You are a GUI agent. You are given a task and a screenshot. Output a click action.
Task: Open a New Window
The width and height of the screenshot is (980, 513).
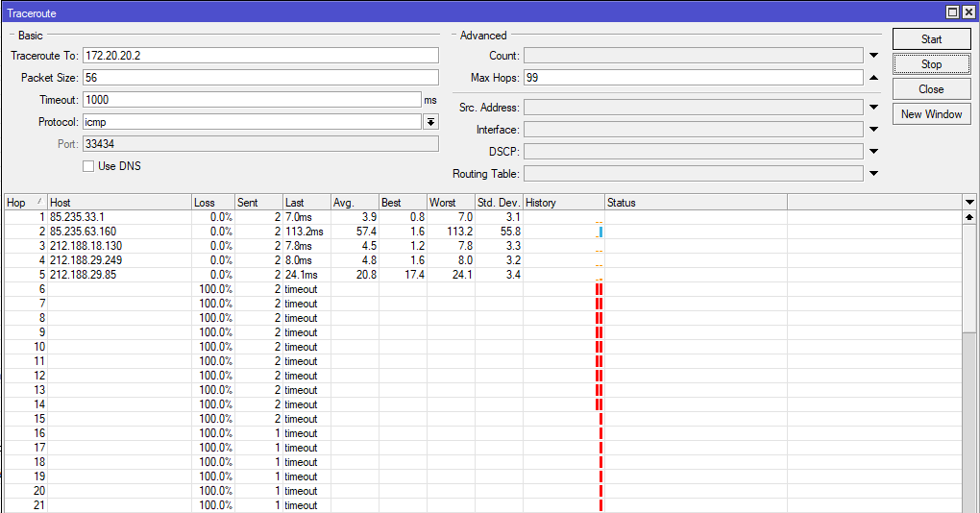pyautogui.click(x=931, y=113)
